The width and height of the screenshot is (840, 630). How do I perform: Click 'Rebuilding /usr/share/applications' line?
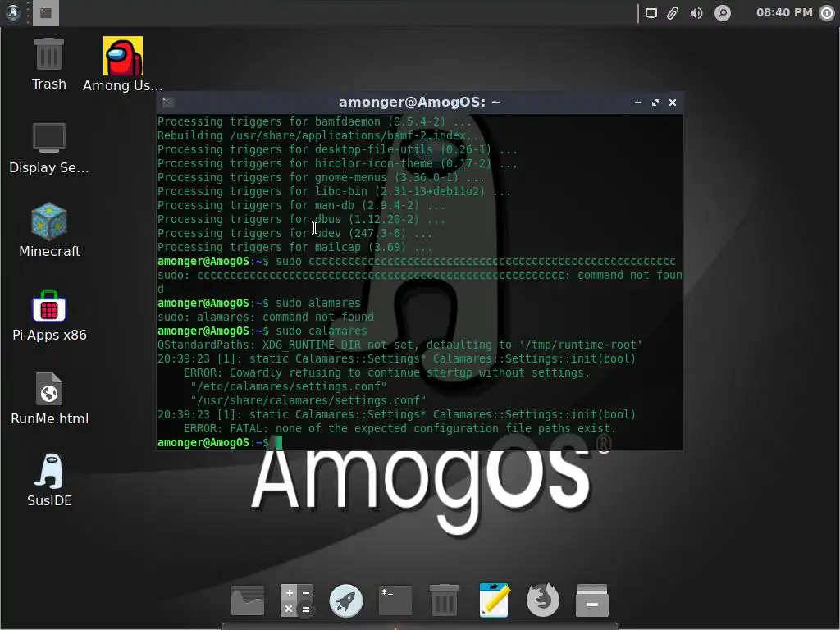[322, 135]
